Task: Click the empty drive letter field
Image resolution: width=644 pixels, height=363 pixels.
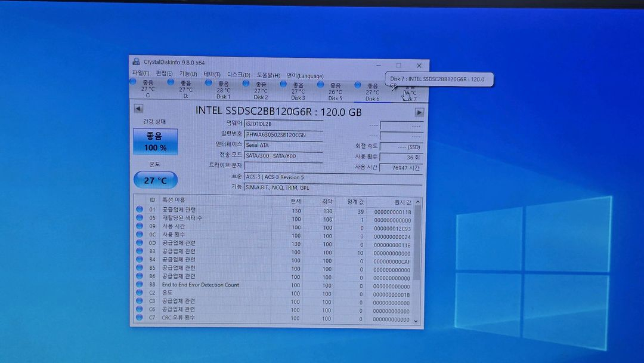Action: coord(283,166)
